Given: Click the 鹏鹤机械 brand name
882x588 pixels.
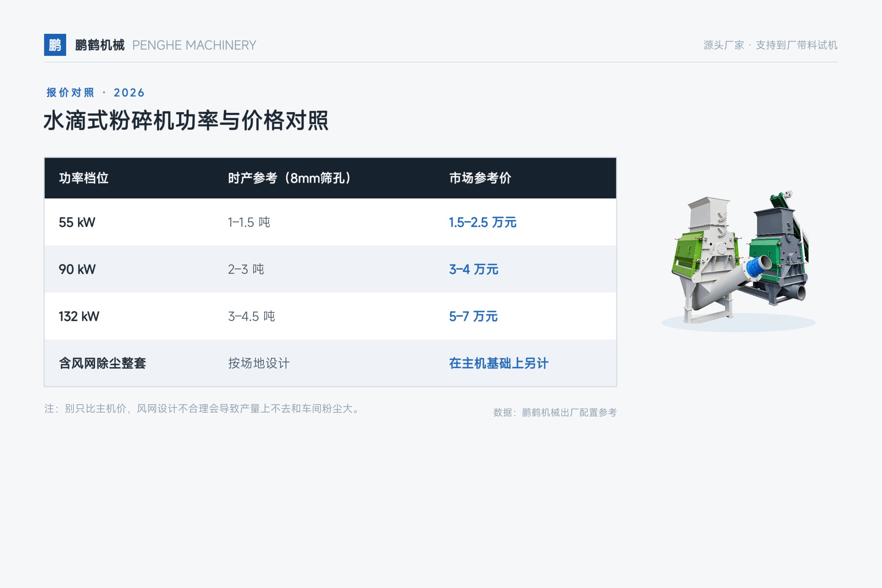Looking at the screenshot, I should (100, 45).
